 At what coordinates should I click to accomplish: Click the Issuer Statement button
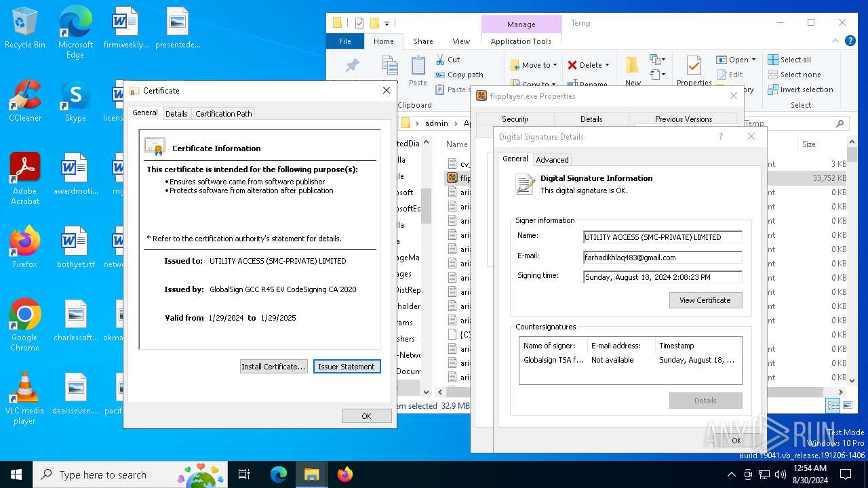347,367
